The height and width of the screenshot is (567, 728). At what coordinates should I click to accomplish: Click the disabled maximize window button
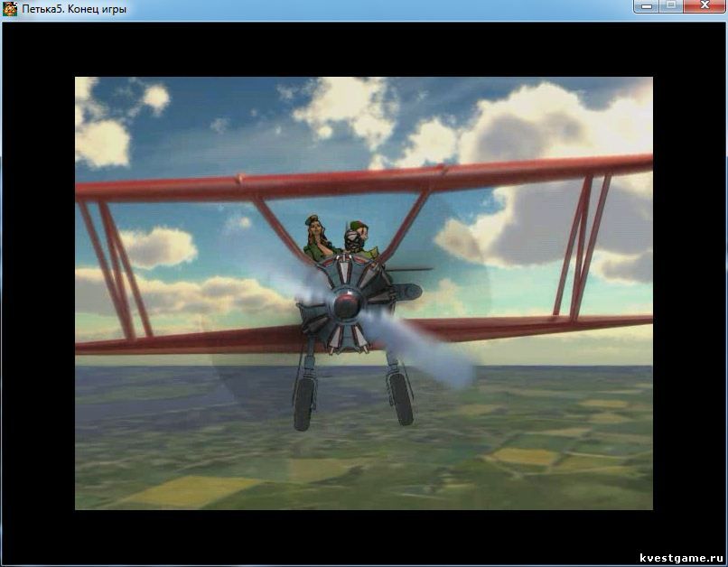[x=671, y=6]
